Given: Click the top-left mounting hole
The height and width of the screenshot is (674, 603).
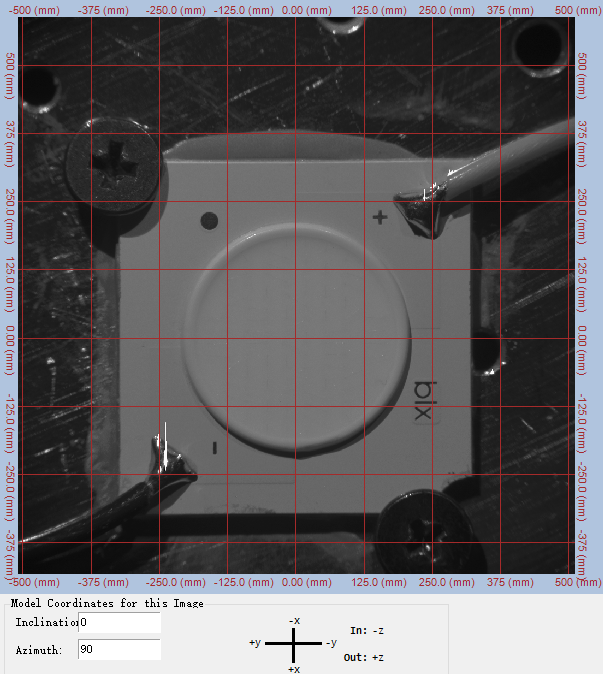Looking at the screenshot, I should pos(38,90).
